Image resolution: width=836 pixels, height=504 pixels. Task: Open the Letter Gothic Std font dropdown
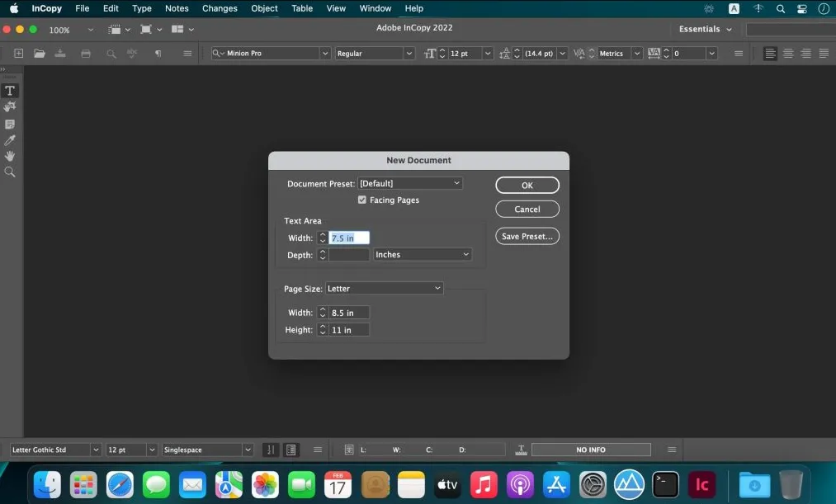[96, 450]
